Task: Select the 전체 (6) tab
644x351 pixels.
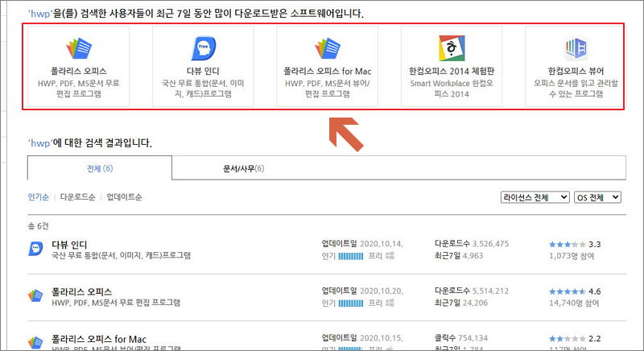Action: pos(100,168)
